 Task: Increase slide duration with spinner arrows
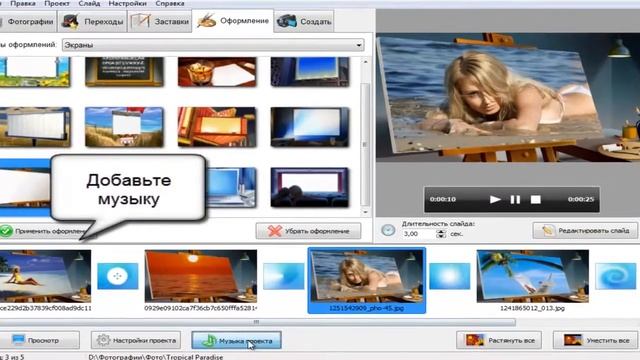(441, 231)
